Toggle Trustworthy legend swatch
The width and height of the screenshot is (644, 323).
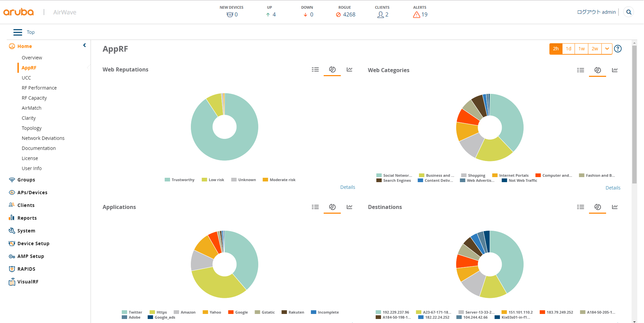tap(167, 180)
